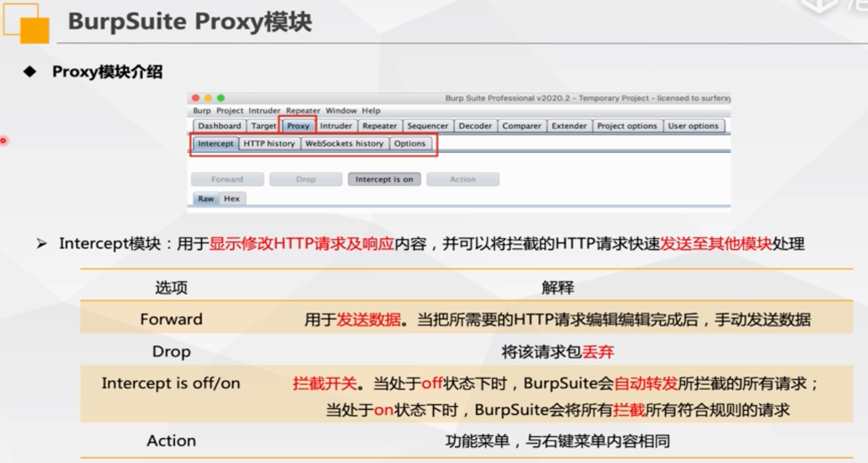Switch to the Repeater tab
Screen dimensions: 868x463
coord(379,126)
